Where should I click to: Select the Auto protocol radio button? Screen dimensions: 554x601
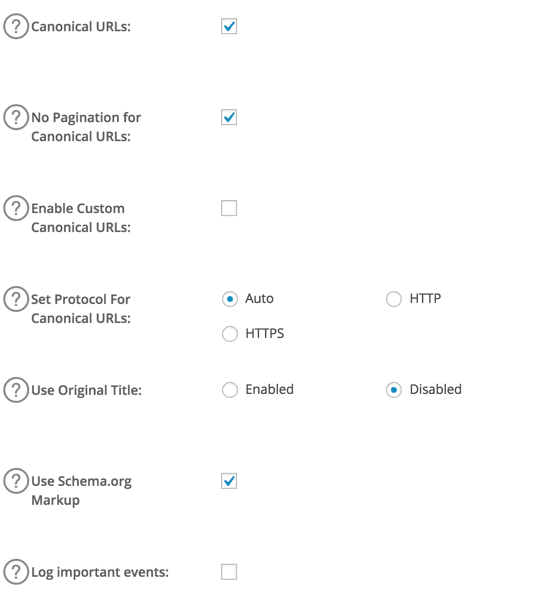(230, 299)
